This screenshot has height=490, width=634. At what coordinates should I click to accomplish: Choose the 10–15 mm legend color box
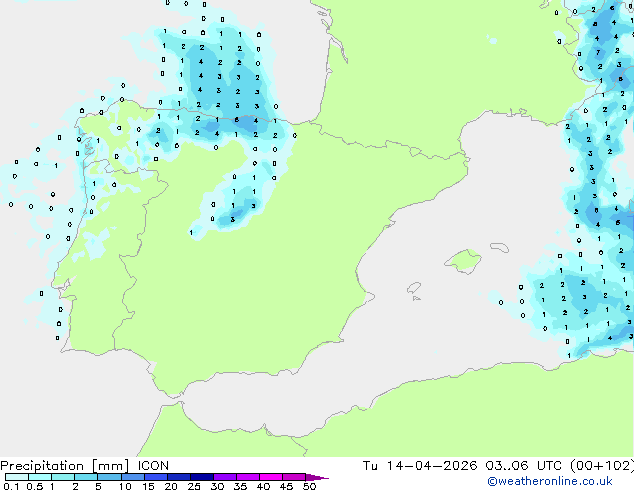132,477
